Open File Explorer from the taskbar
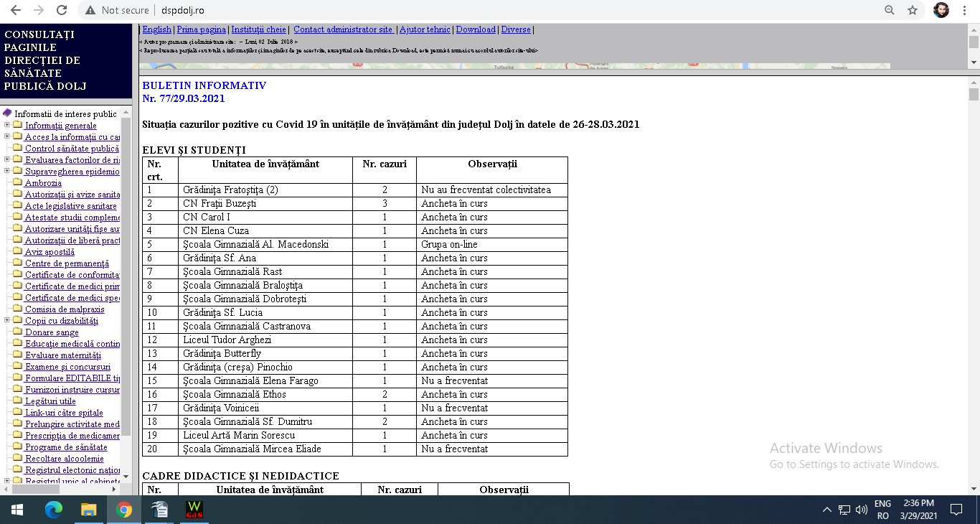This screenshot has width=980, height=524. click(89, 510)
